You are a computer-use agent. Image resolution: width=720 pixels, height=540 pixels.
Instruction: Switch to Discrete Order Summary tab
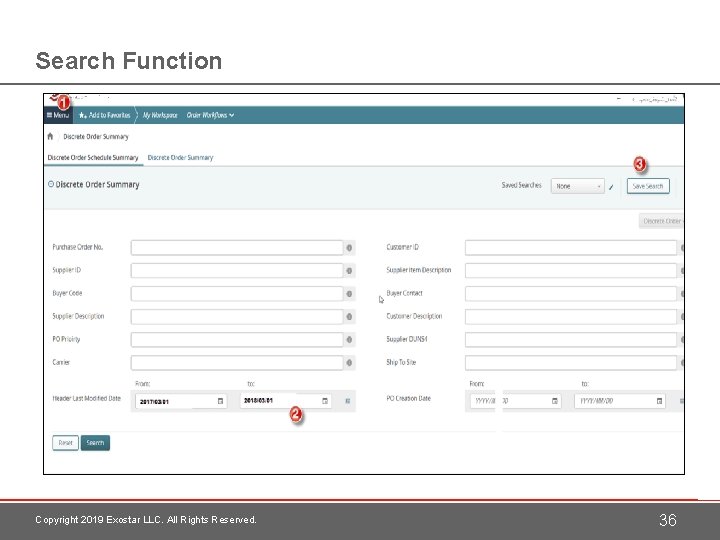[180, 158]
